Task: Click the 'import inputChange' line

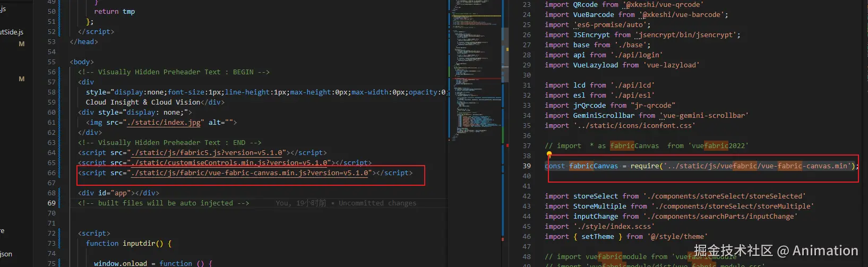Action: tap(671, 217)
